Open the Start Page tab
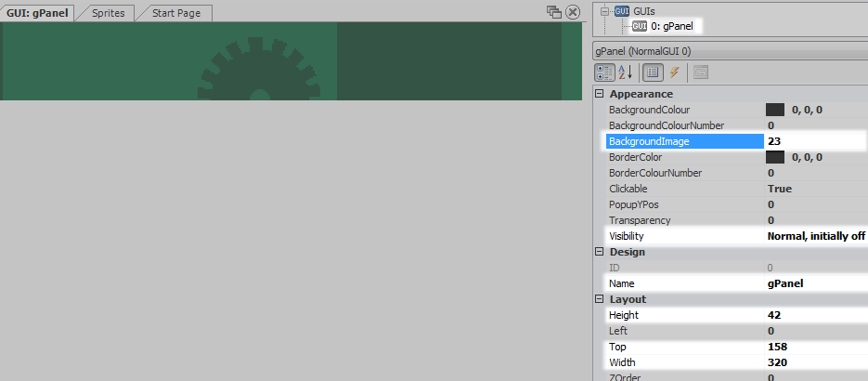 pyautogui.click(x=176, y=13)
